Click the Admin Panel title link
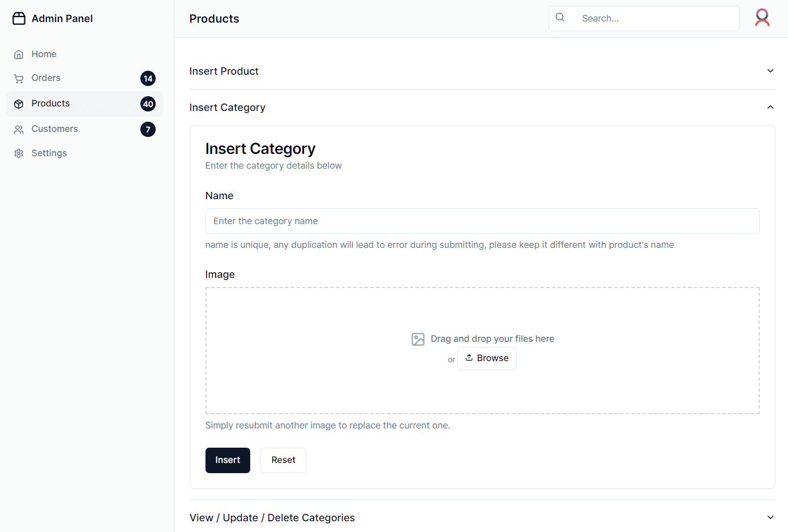The height and width of the screenshot is (532, 788). [x=62, y=19]
